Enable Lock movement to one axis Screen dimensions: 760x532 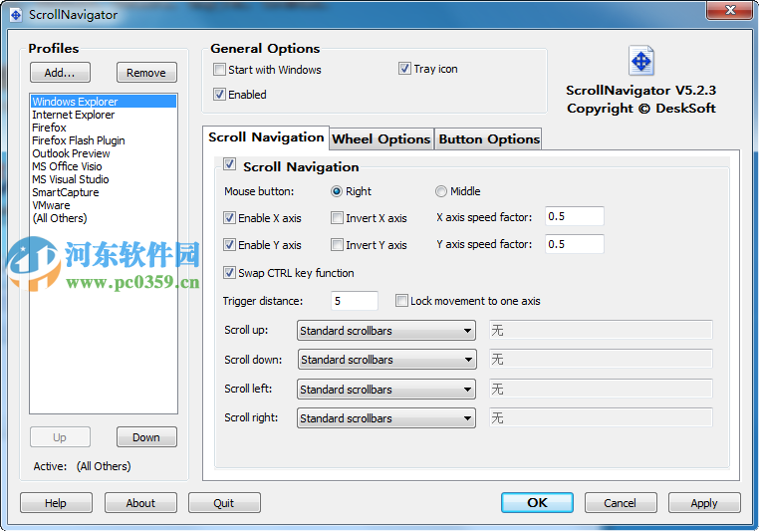401,301
